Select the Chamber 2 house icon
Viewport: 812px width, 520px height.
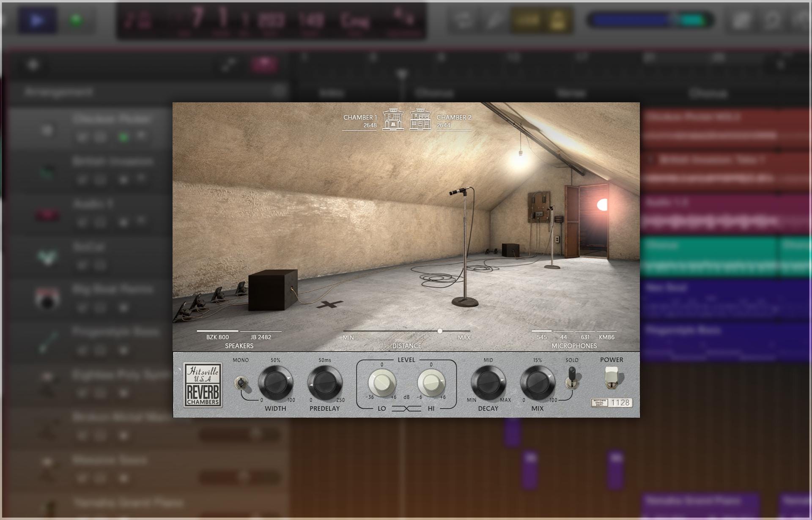420,119
